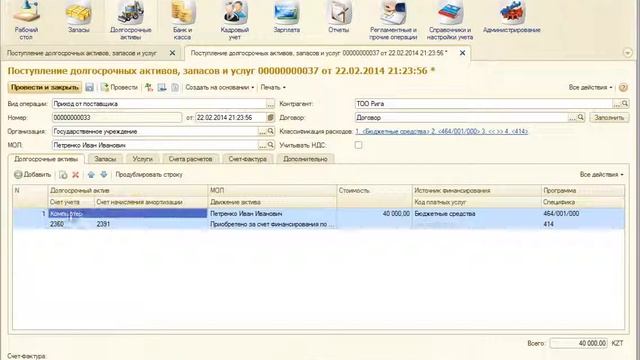Click the Добавить row button
Image resolution: width=640 pixels, height=360 pixels.
tap(33, 175)
